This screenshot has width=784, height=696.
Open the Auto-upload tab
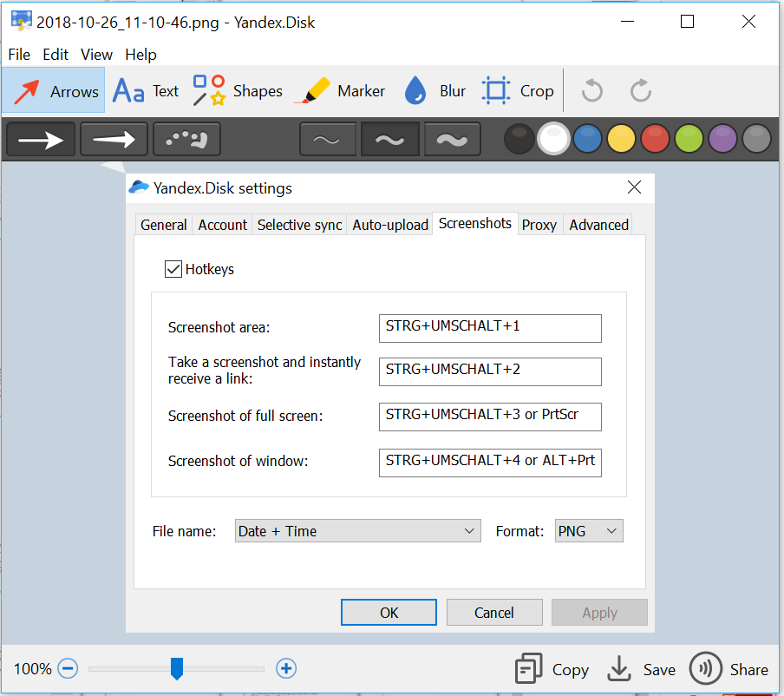390,225
